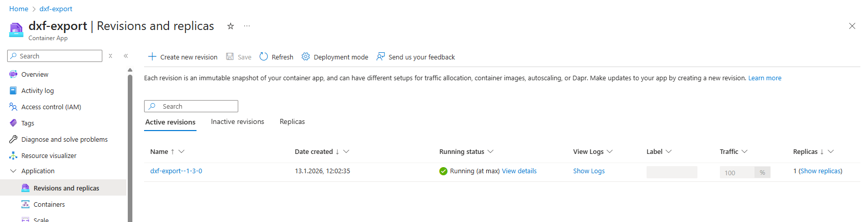This screenshot has width=868, height=222.
Task: Switch to the Replicas tab
Action: (x=292, y=122)
